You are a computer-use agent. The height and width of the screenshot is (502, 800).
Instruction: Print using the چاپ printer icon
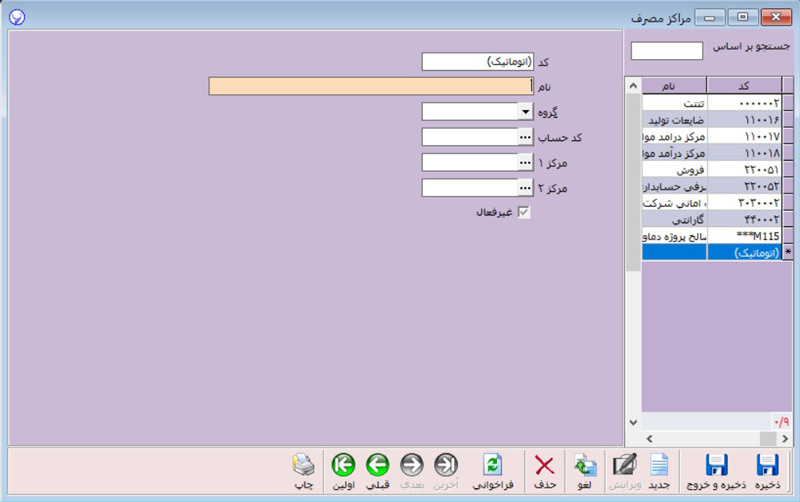[303, 470]
